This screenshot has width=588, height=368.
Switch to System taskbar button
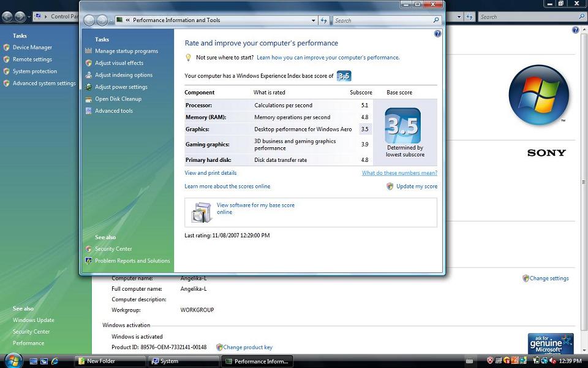(183, 361)
